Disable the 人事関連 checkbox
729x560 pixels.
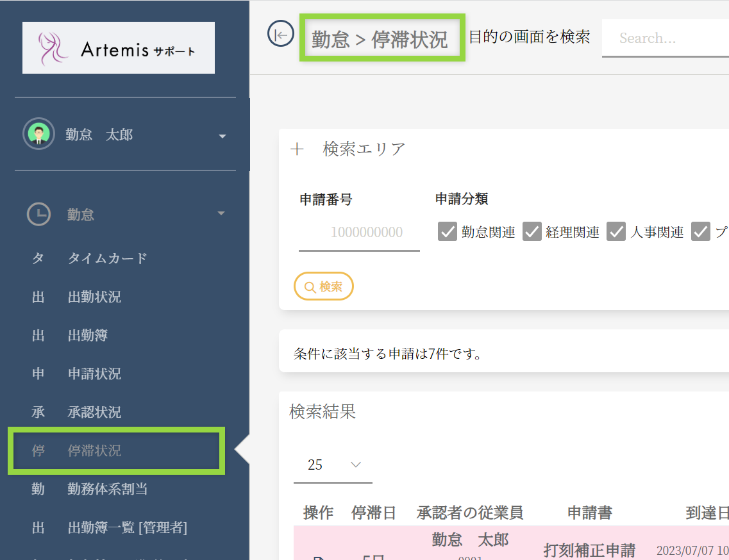point(616,232)
